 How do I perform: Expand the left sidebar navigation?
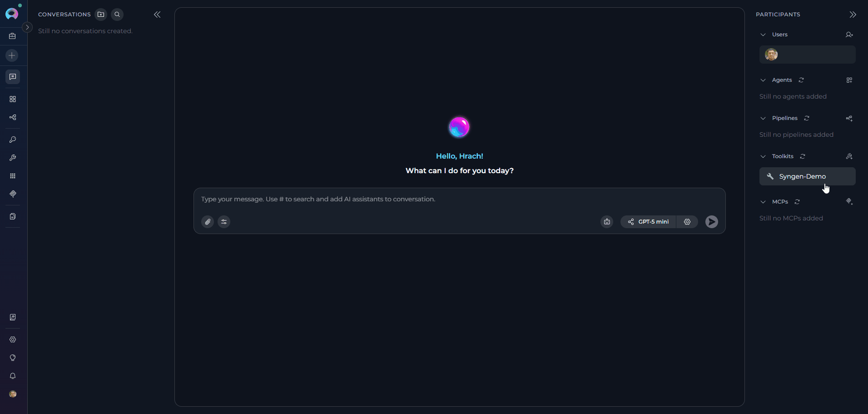tap(27, 27)
